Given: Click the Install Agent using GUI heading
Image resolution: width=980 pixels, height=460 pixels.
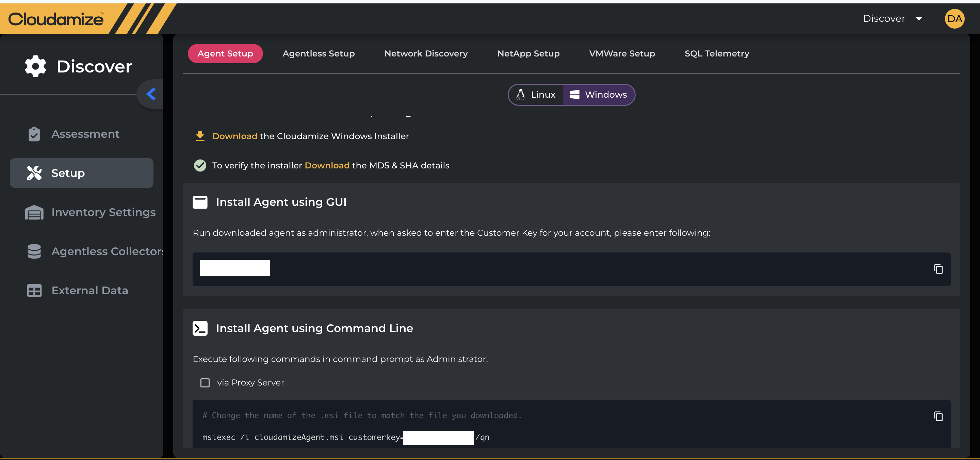Looking at the screenshot, I should [281, 202].
